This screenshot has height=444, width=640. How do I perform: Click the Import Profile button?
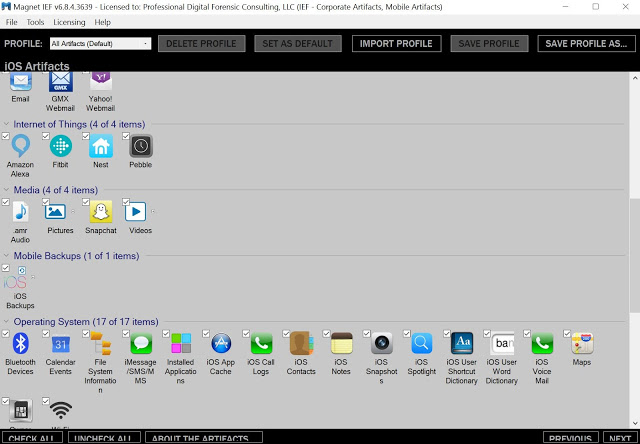click(396, 44)
